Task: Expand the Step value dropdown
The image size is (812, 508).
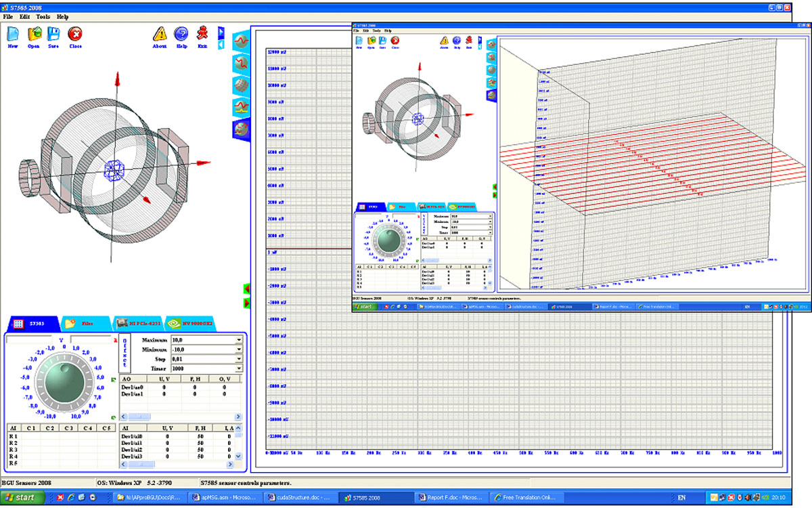Action: [239, 359]
